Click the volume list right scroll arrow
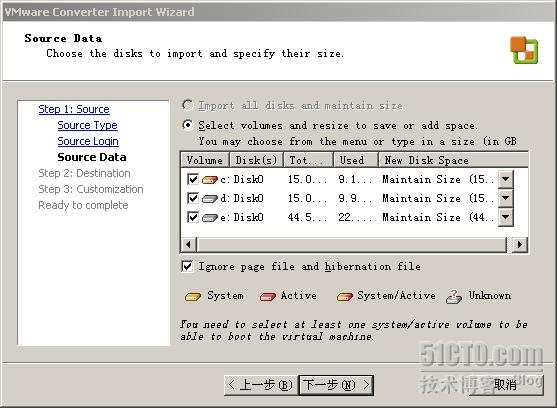 [520, 244]
